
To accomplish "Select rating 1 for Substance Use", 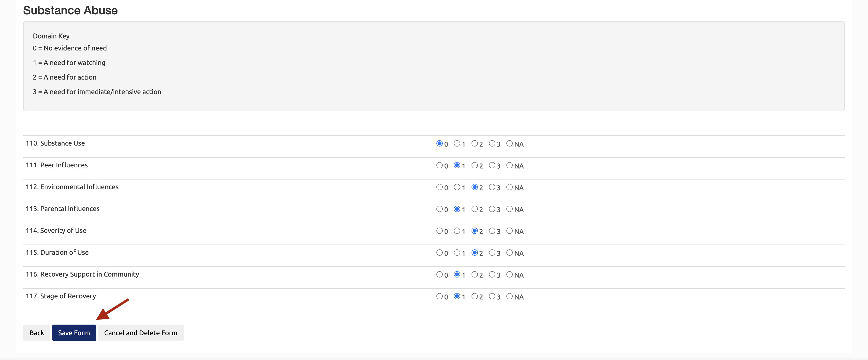I will pyautogui.click(x=457, y=143).
